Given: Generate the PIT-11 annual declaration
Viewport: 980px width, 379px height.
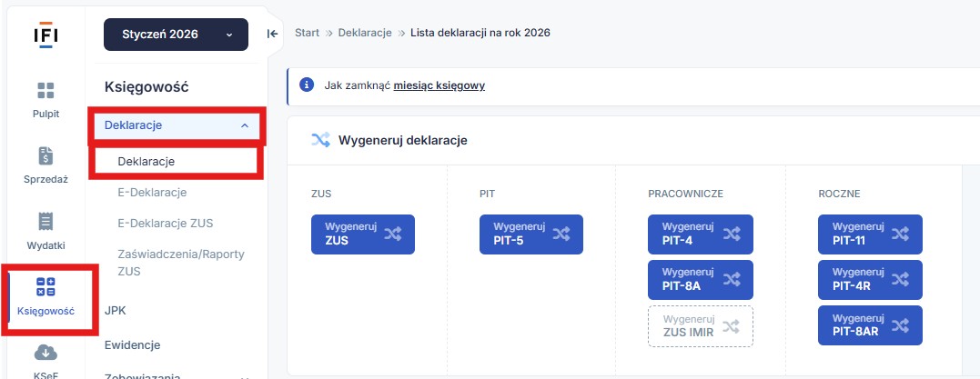Looking at the screenshot, I should [x=869, y=234].
